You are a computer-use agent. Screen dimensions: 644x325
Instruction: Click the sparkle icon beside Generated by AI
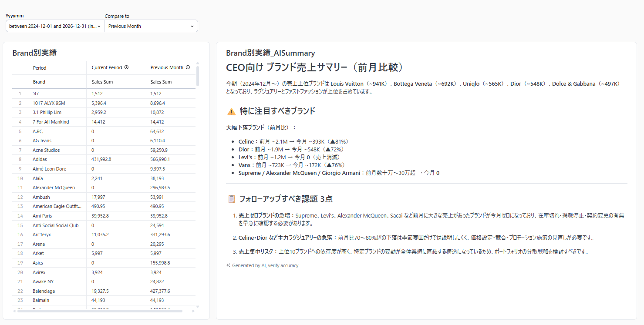point(228,265)
